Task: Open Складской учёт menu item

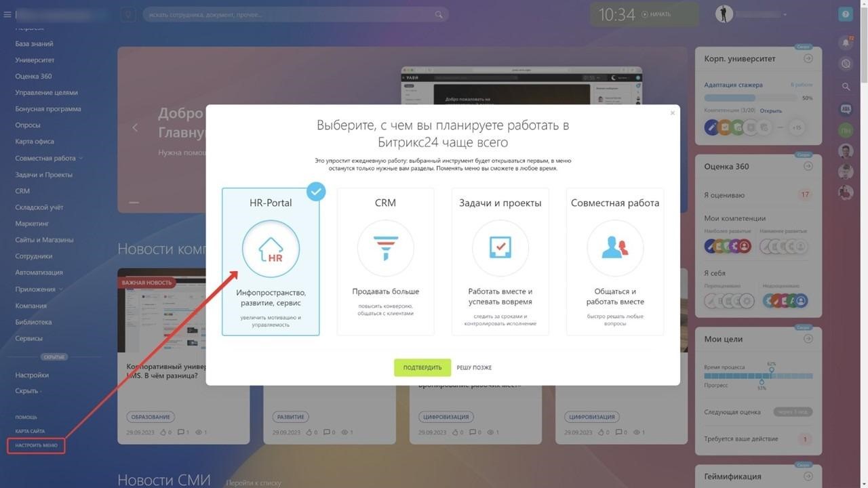Action: [39, 207]
